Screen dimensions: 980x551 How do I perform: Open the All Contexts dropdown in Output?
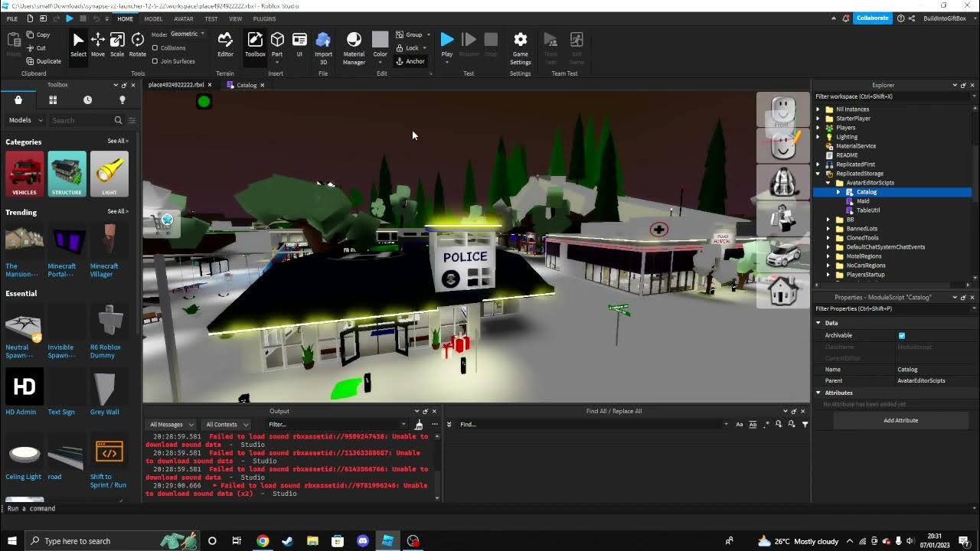pos(226,425)
